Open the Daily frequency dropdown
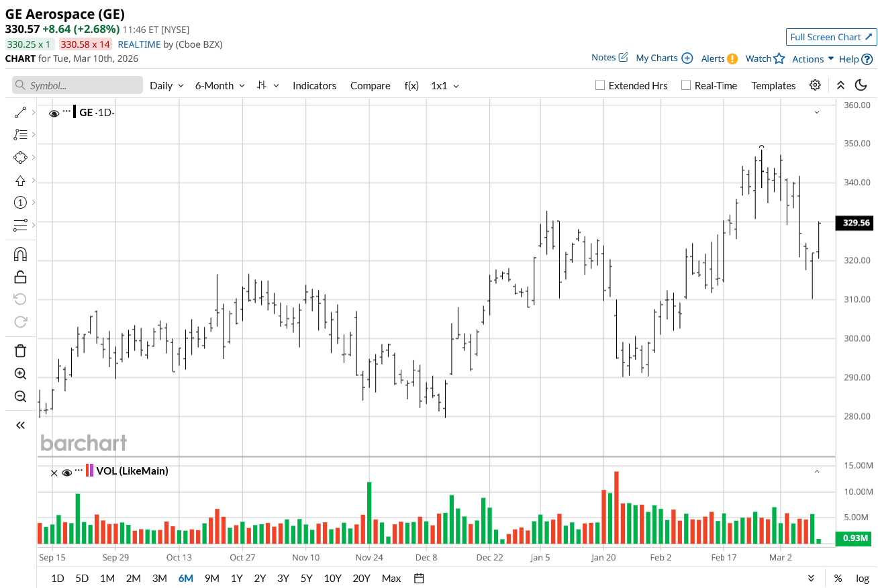The width and height of the screenshot is (878, 588). [166, 85]
